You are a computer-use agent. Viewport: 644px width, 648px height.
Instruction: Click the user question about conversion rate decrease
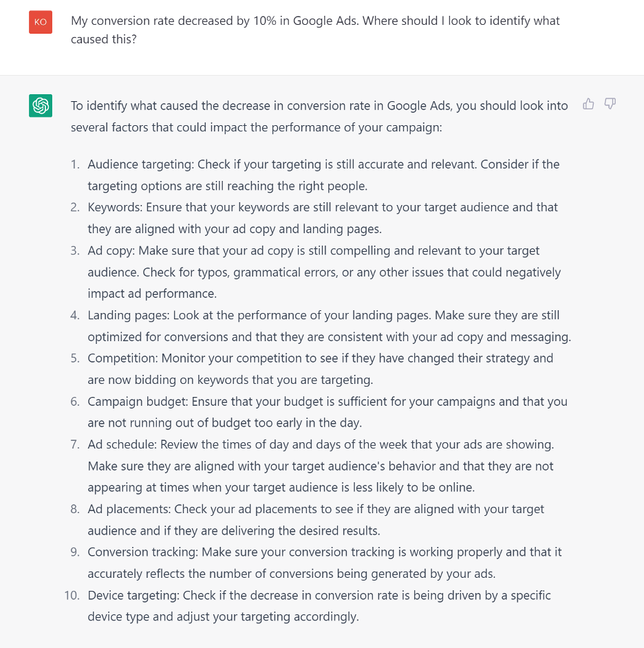click(315, 30)
